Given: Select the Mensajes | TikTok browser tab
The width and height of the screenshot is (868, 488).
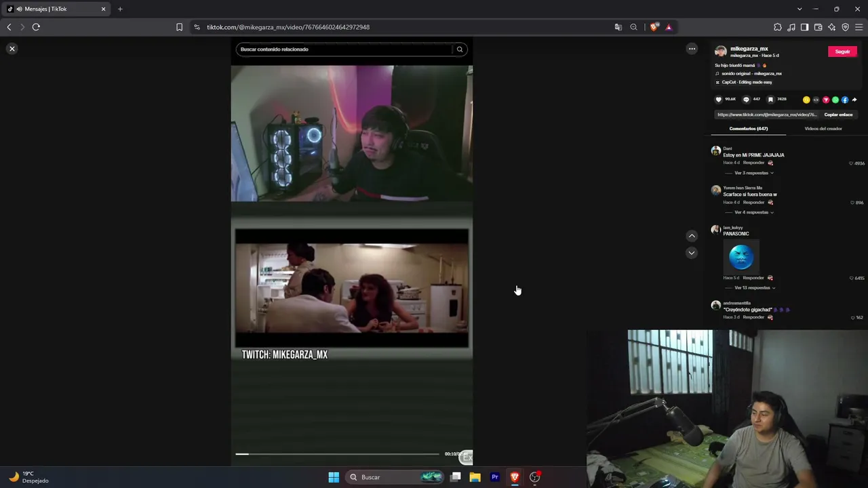Looking at the screenshot, I should pos(57,9).
